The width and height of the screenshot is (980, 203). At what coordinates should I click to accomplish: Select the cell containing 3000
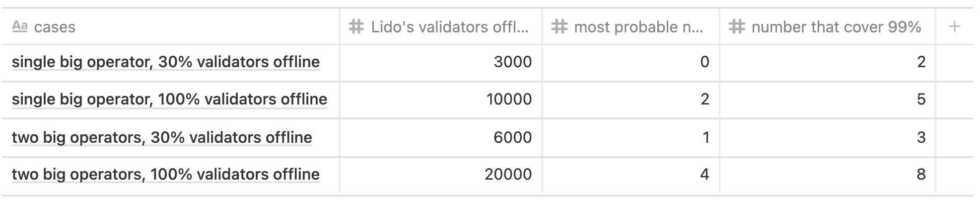[441, 63]
